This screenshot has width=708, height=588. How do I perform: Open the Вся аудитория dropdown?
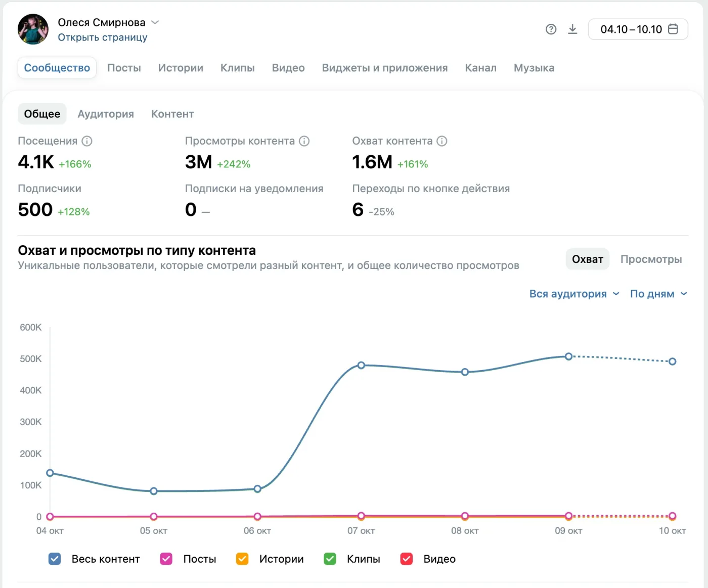tap(574, 294)
